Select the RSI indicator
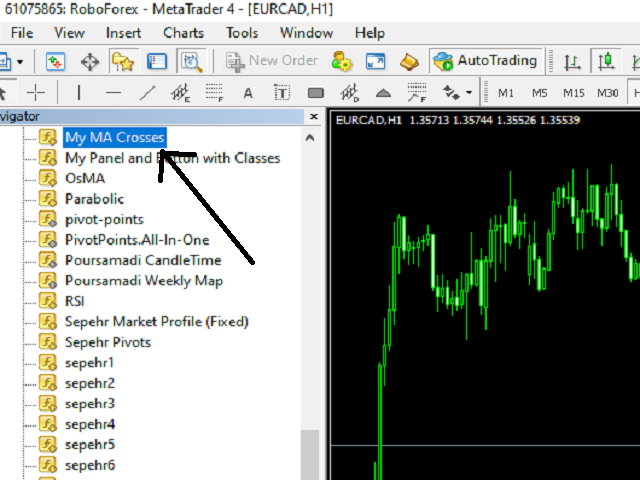The width and height of the screenshot is (640, 480). 75,301
